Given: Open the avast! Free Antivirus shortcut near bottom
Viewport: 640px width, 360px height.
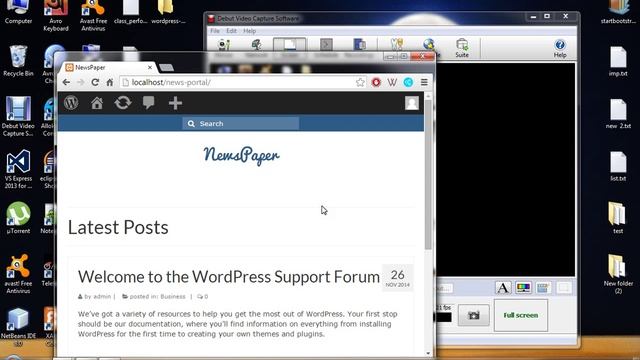Looking at the screenshot, I should pyautogui.click(x=18, y=273).
